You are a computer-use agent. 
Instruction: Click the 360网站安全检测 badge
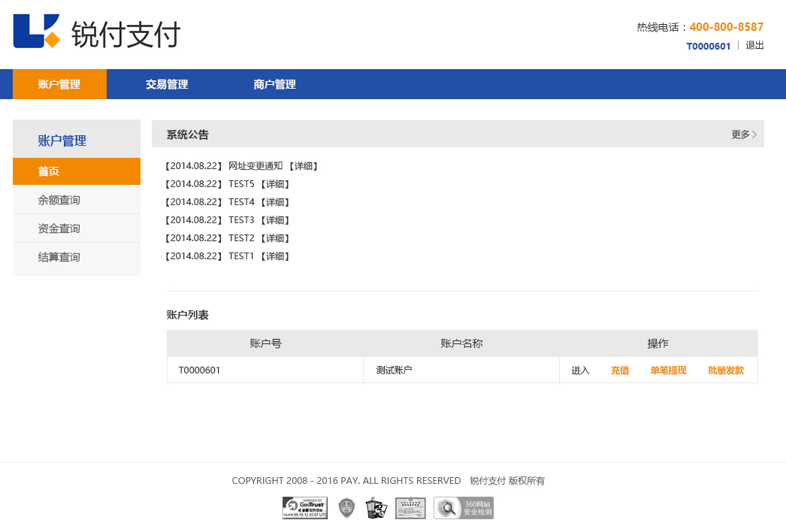click(464, 508)
